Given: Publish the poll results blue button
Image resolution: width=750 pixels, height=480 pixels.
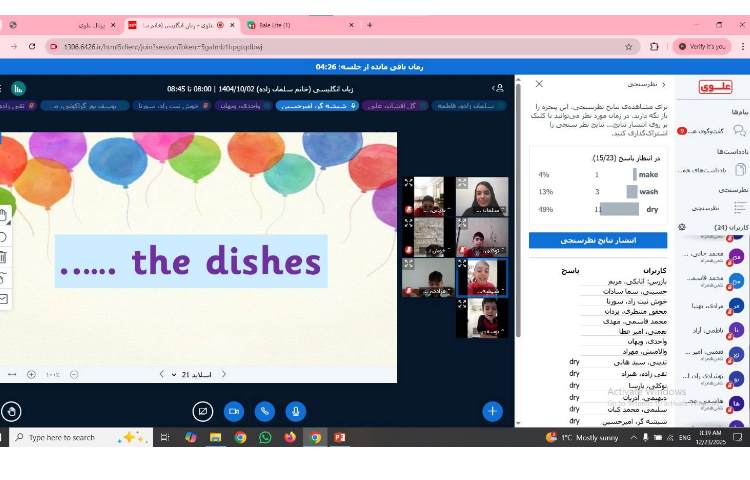Looking at the screenshot, I should (598, 240).
